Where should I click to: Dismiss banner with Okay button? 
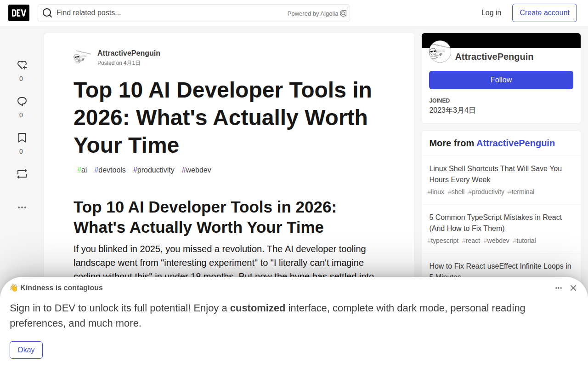pos(26,350)
